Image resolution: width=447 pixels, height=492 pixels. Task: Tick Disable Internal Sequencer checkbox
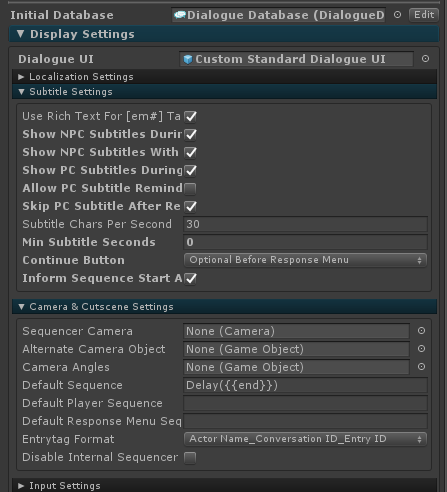[190, 458]
